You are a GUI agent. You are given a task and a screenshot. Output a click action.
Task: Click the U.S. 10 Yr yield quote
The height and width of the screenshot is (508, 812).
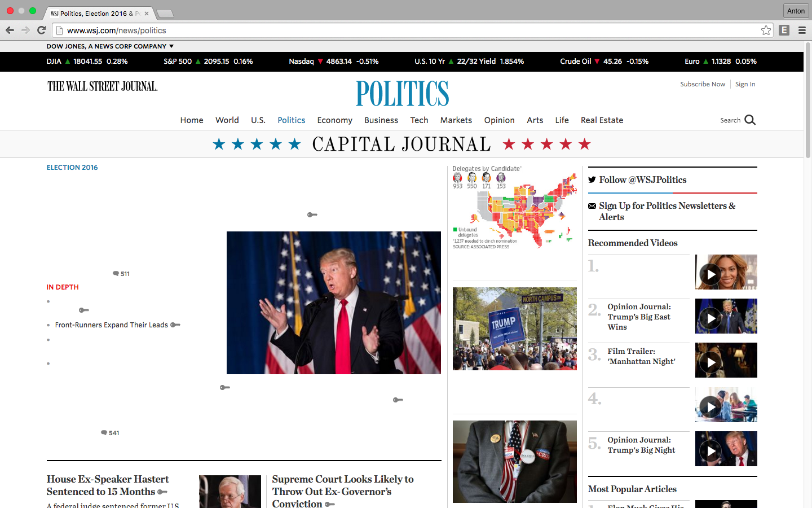[469, 62]
